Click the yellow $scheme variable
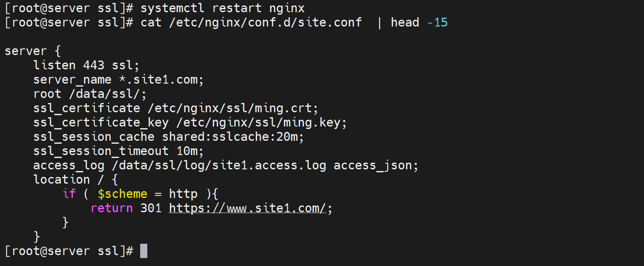This screenshot has width=644, height=266. click(122, 194)
